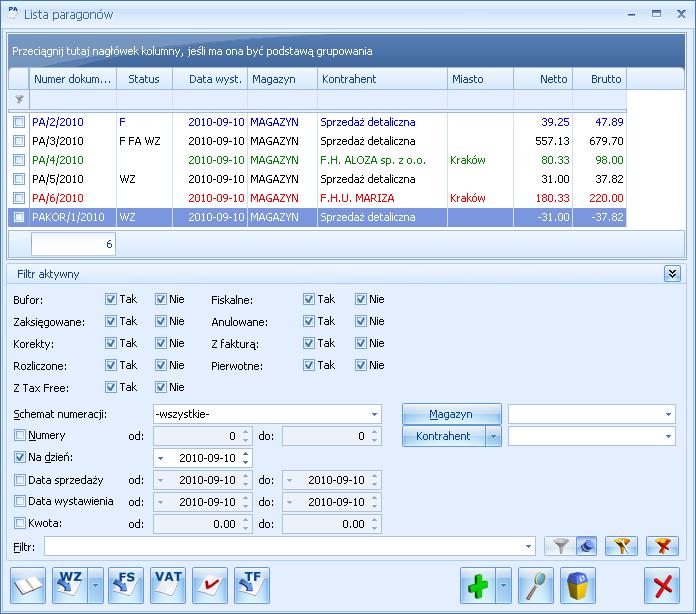Image resolution: width=696 pixels, height=614 pixels.
Task: Toggle Anulowane Tak checkbox
Action: tap(309, 321)
